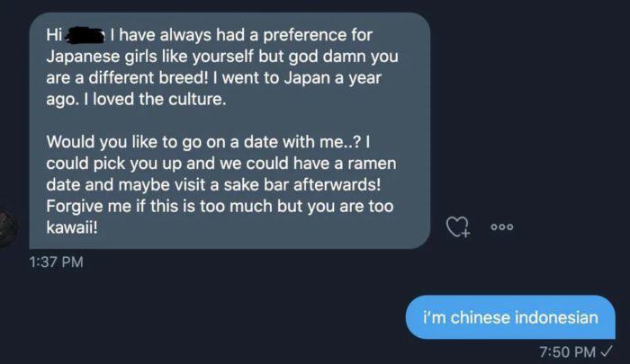
Task: Click the "Hi" greeting at message start
Action: [x=54, y=37]
